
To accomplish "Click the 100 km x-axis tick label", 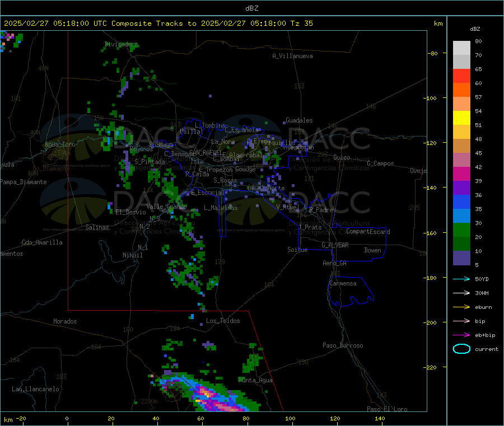I will pos(290,418).
